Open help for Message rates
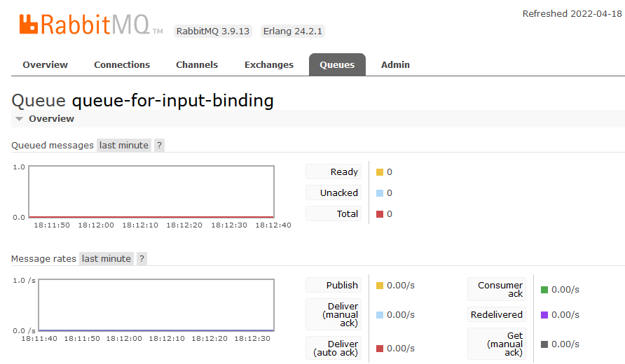This screenshot has height=364, width=625. click(142, 259)
